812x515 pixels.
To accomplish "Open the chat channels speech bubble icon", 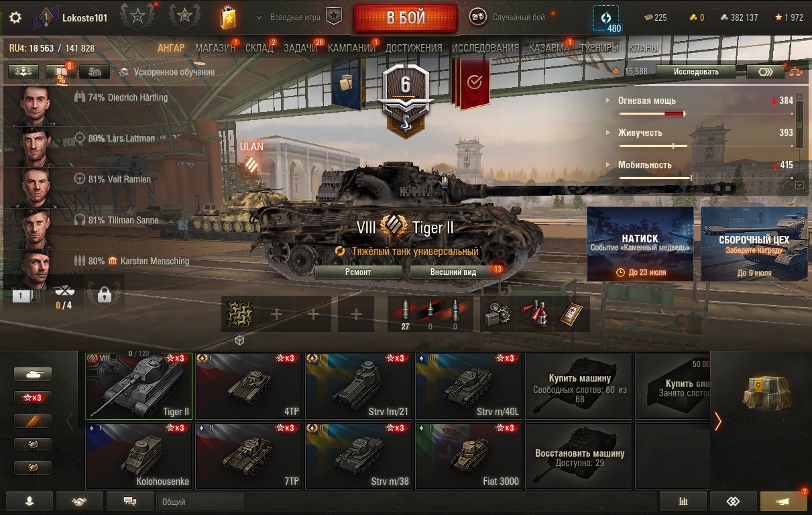I will 130,501.
